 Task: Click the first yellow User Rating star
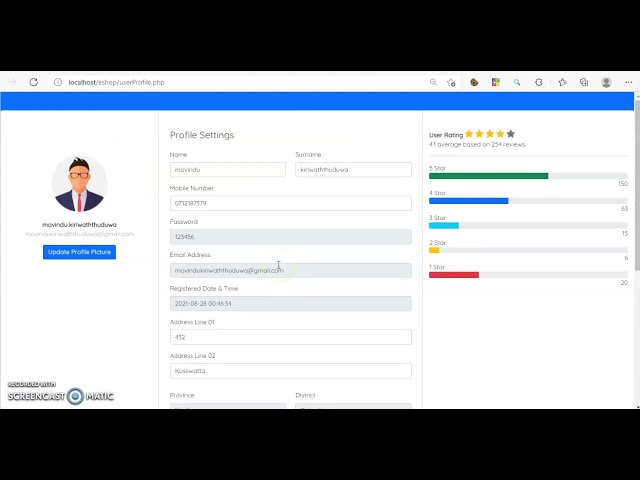point(469,134)
